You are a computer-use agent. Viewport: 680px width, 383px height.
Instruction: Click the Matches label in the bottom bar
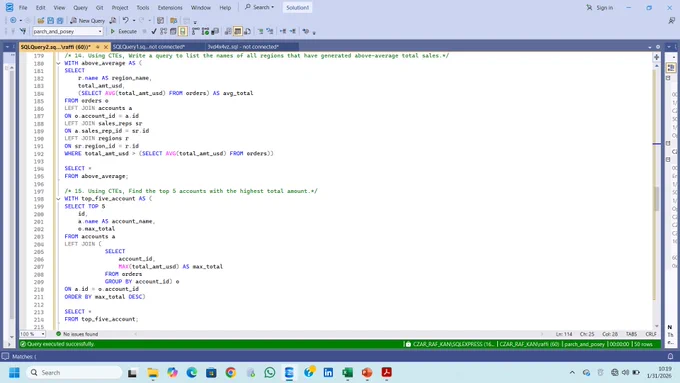(24, 357)
